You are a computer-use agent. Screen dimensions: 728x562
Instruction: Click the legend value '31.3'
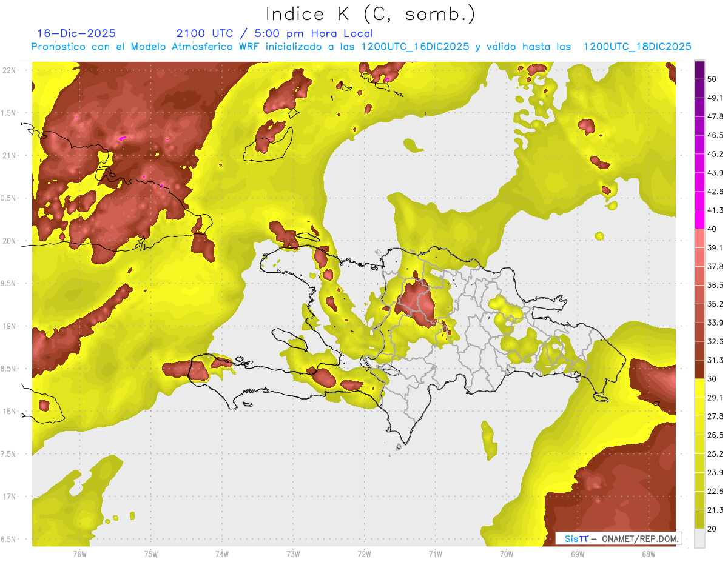[715, 360]
